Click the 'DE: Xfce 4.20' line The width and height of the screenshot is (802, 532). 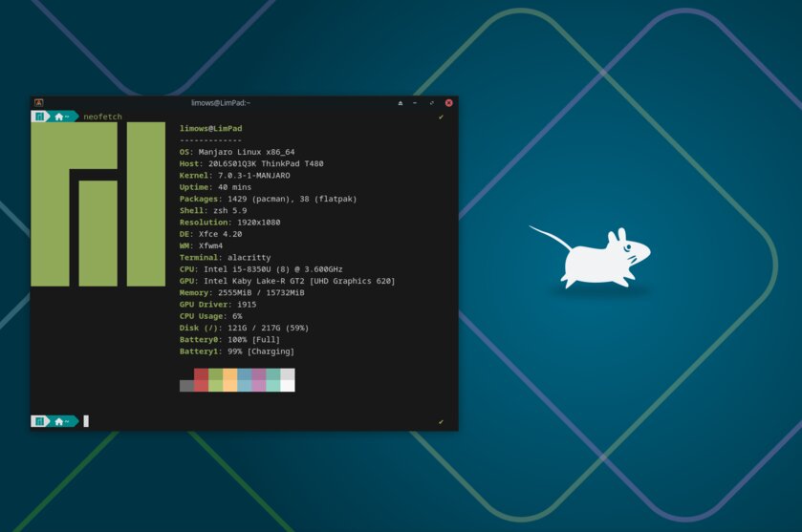pos(210,234)
